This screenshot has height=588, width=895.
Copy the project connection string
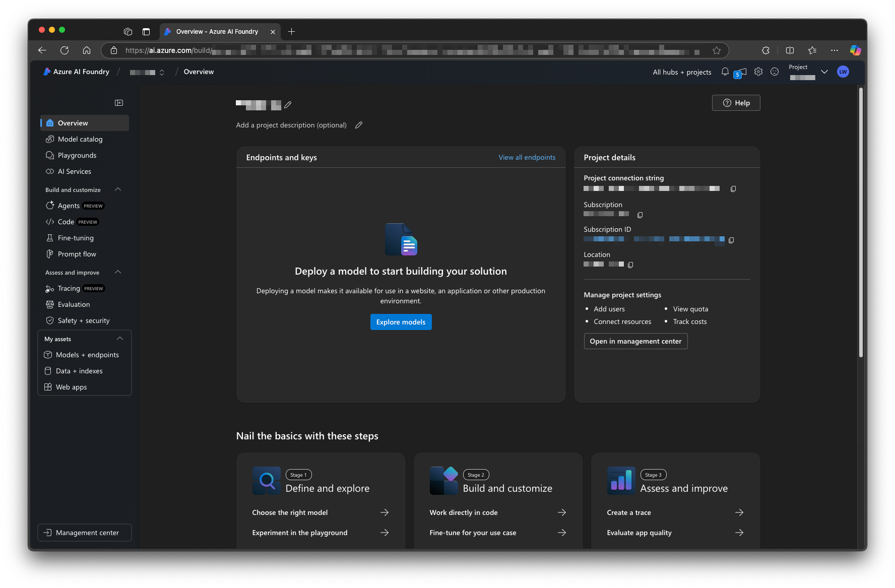733,189
